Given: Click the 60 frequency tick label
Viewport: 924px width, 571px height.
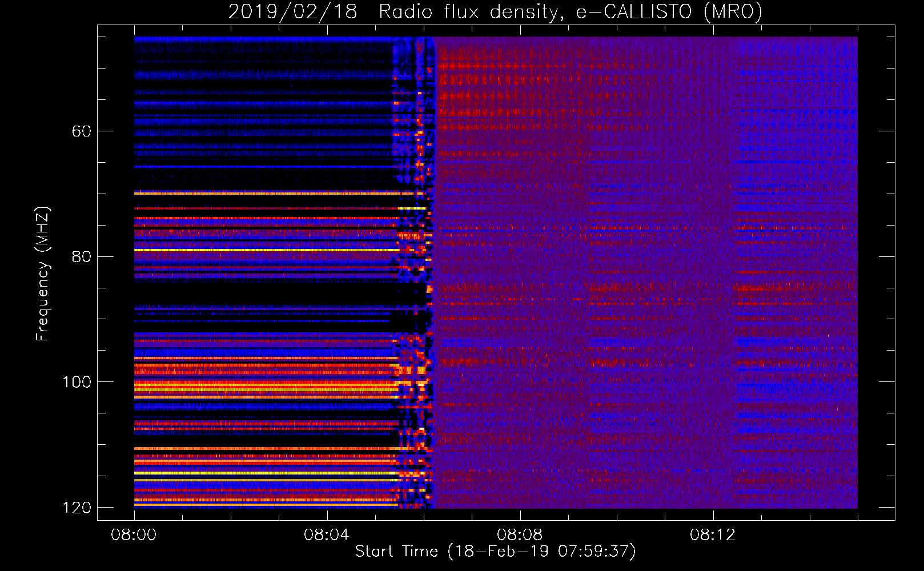Looking at the screenshot, I should (81, 131).
